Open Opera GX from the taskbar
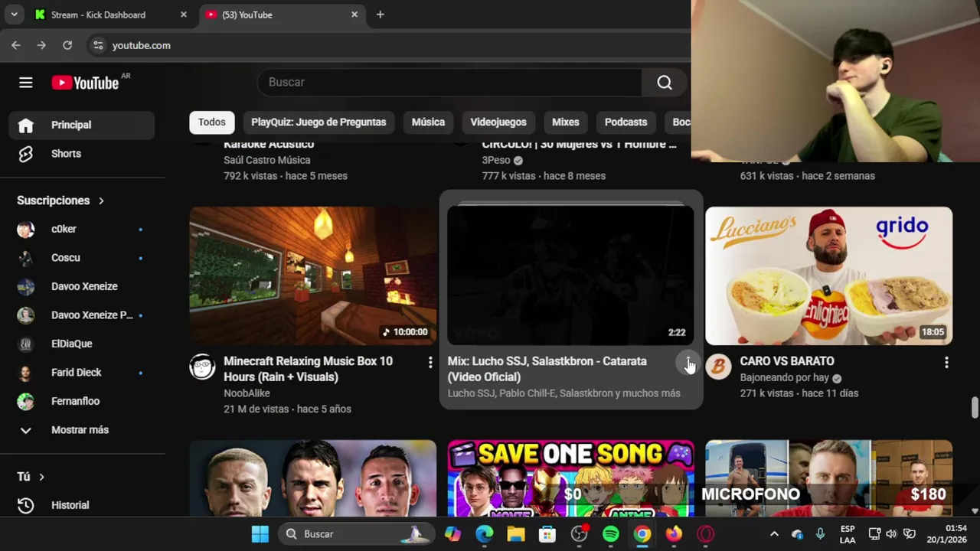This screenshot has width=980, height=551. click(x=706, y=534)
